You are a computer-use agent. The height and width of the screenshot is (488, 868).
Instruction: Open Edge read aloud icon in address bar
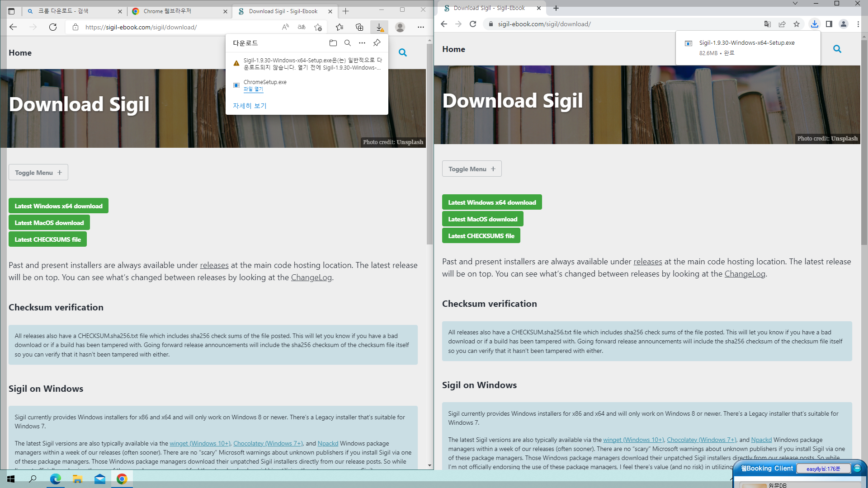[x=285, y=27]
